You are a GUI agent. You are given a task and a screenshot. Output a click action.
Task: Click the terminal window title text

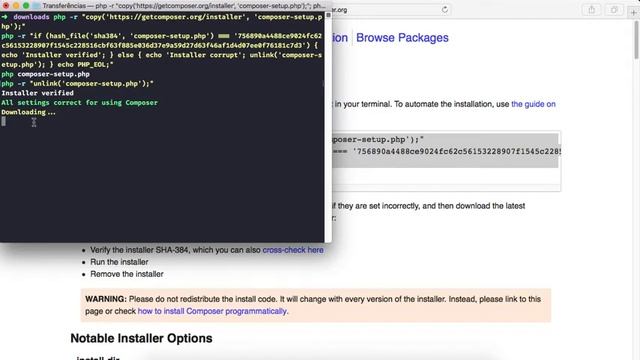[x=184, y=6]
